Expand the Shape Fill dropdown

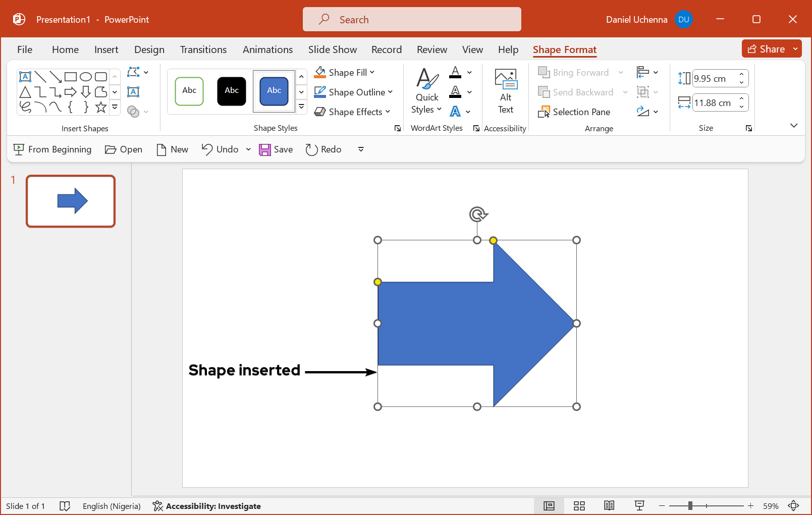pos(372,72)
